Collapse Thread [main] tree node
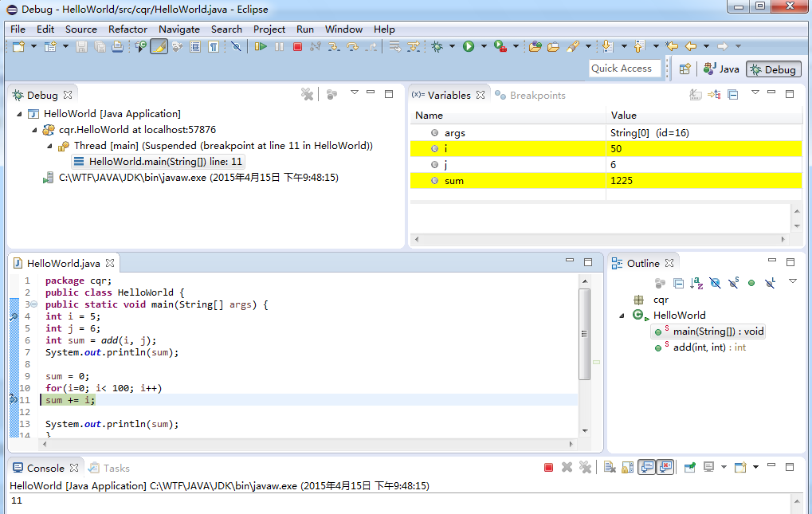Image resolution: width=812 pixels, height=514 pixels. point(49,146)
